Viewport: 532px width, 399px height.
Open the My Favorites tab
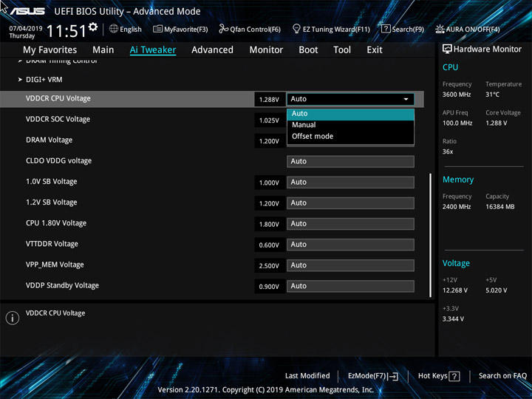coord(50,50)
